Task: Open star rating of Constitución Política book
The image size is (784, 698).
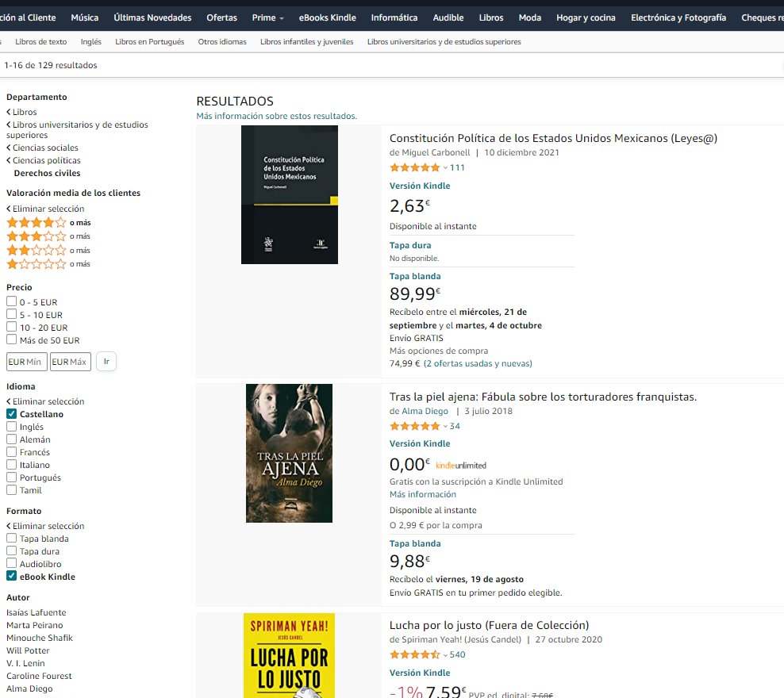Action: click(414, 167)
